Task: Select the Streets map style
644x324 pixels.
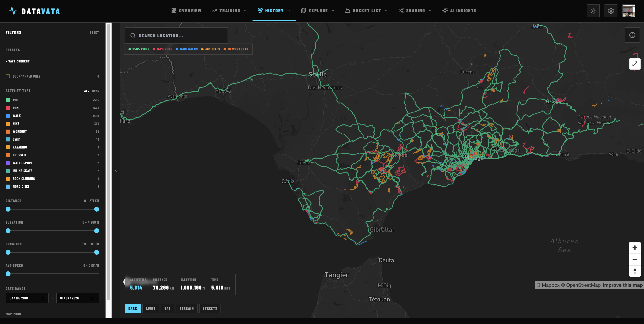Action: 210,308
